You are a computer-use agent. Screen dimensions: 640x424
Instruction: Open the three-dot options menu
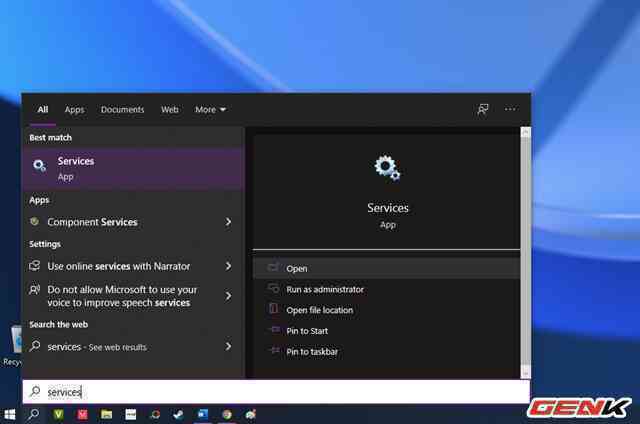coord(510,109)
